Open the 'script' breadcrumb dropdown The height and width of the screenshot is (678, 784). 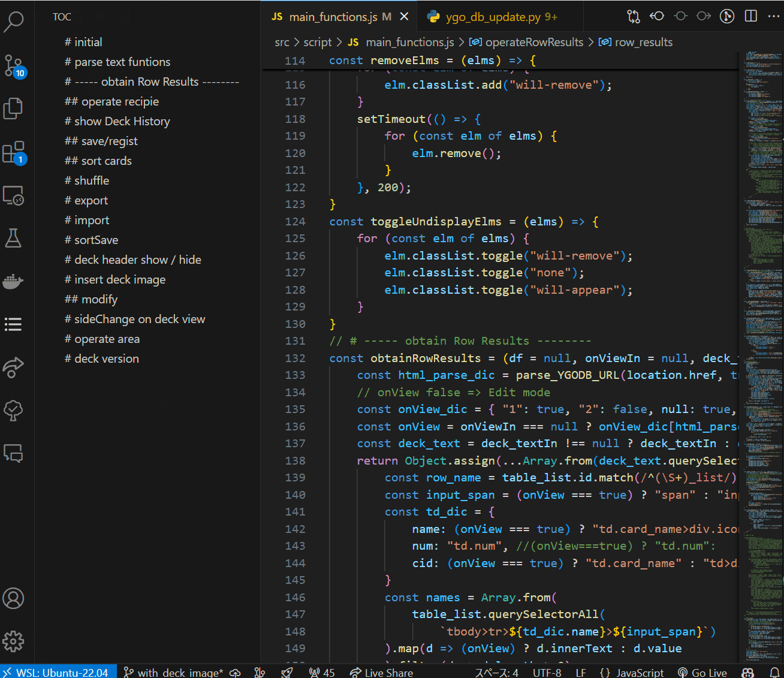pos(318,42)
